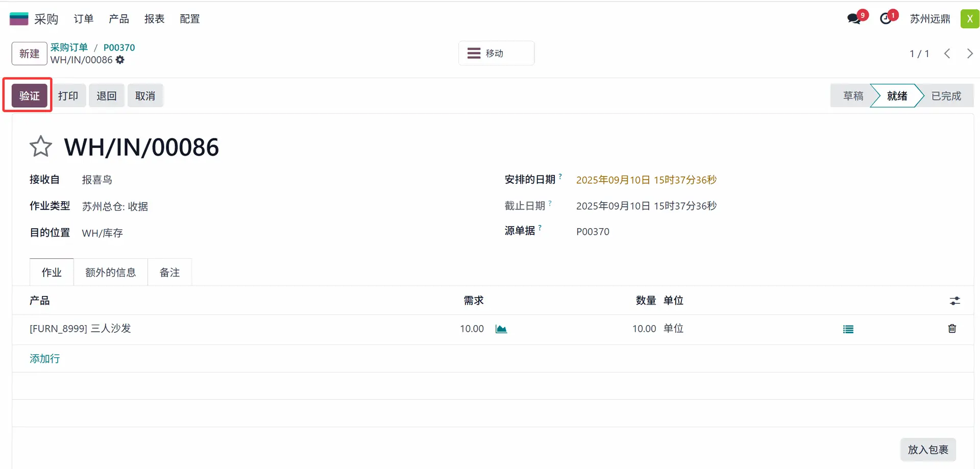Viewport: 980px width, 469px height.
Task: Open the 配置 menu dropdown
Action: (189, 19)
